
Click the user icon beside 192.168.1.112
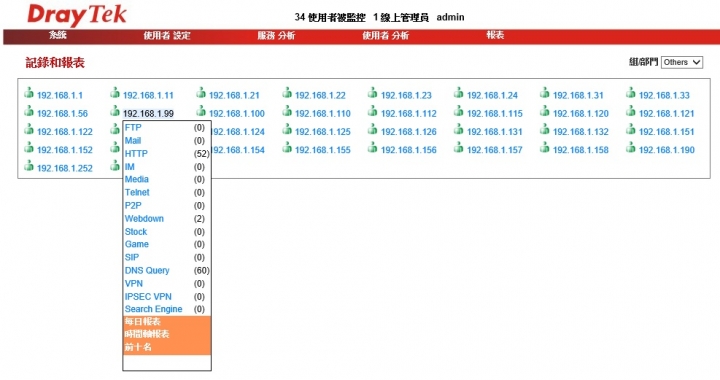pyautogui.click(x=372, y=111)
